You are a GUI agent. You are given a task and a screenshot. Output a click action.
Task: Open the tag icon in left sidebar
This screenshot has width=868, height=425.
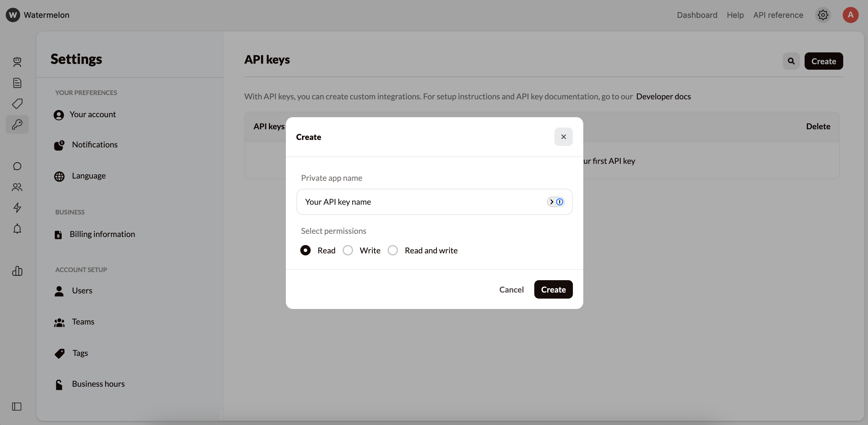click(17, 104)
